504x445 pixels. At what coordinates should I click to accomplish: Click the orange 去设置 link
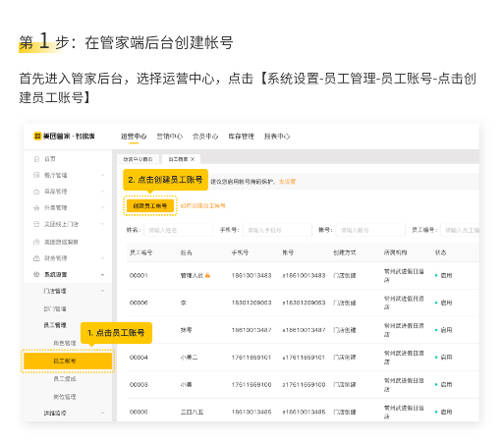tap(287, 182)
